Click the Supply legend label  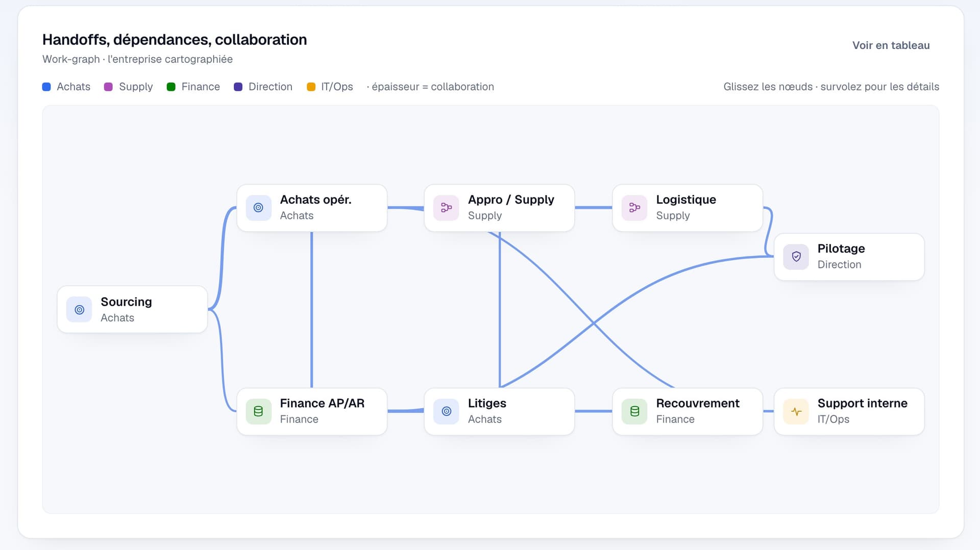click(136, 87)
